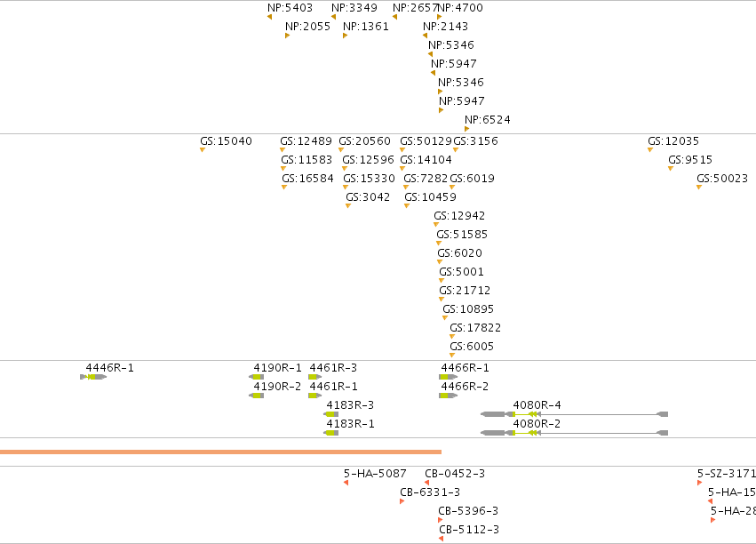756x544 pixels.
Task: Open the CB-6331-3 feature label
Action: tap(430, 492)
